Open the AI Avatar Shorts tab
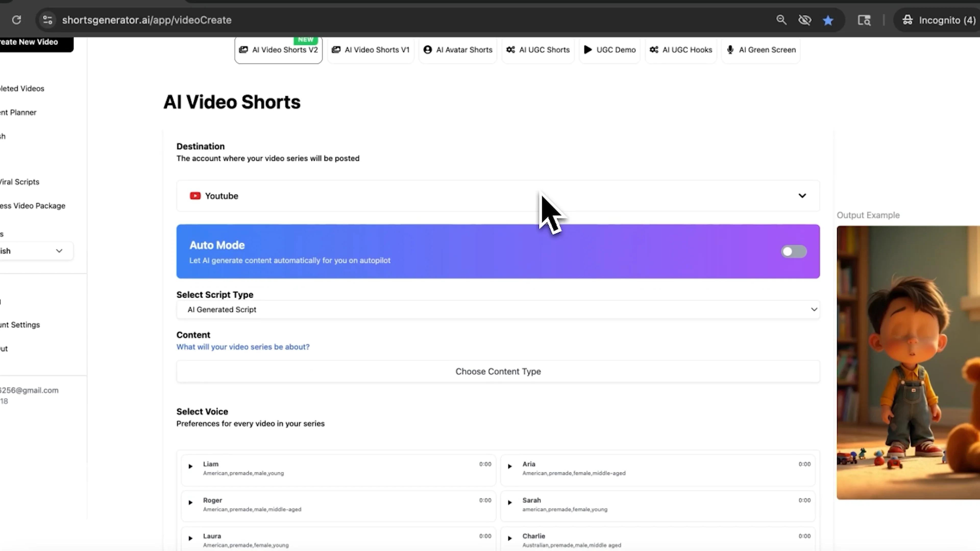 tap(458, 50)
